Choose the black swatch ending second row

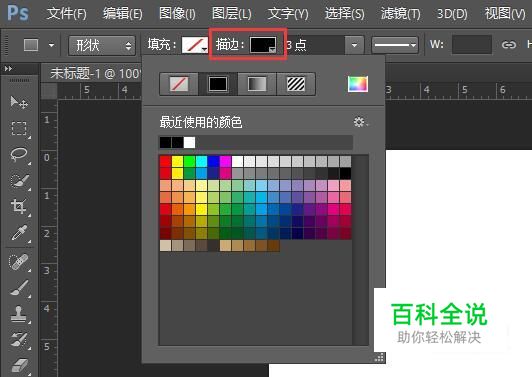[x=345, y=173]
